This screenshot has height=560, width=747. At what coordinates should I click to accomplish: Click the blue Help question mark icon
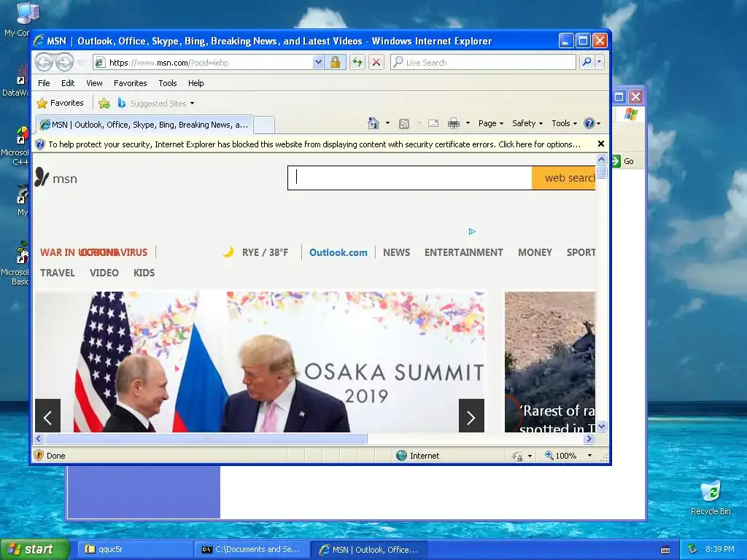(x=589, y=123)
